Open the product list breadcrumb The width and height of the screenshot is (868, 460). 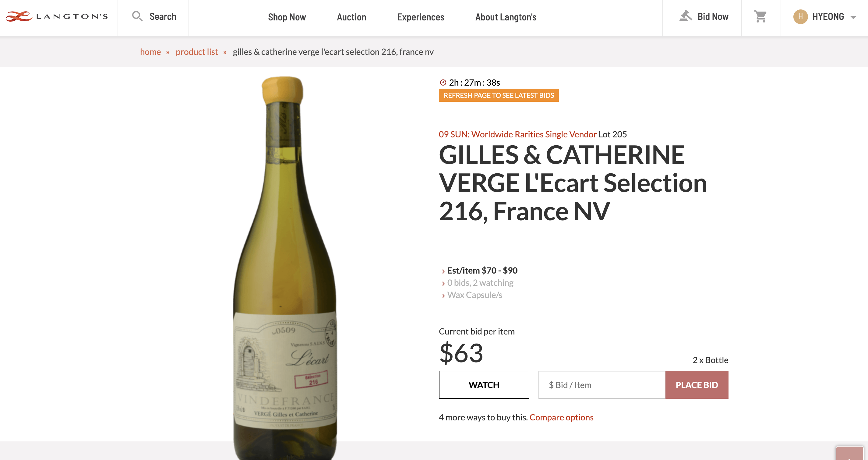197,51
